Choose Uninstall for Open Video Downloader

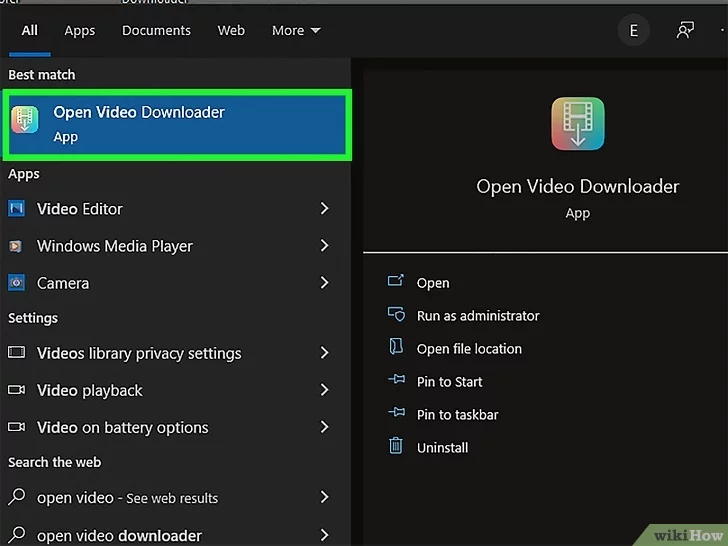(x=442, y=448)
